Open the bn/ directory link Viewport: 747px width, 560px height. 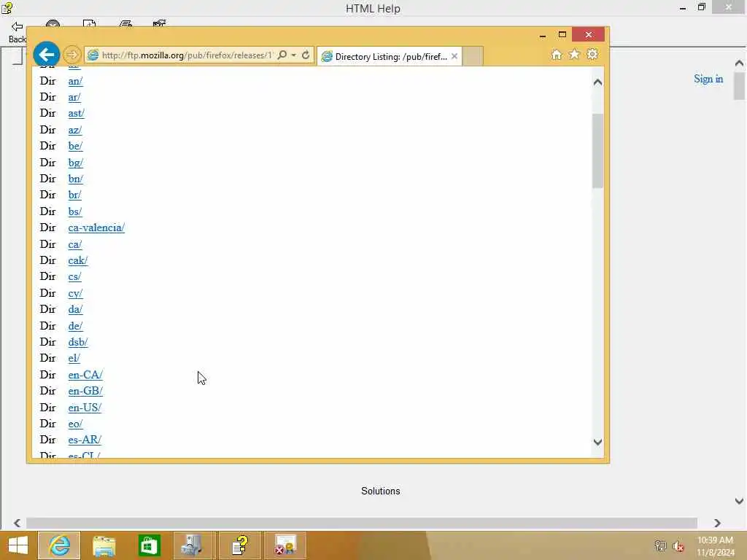[76, 179]
